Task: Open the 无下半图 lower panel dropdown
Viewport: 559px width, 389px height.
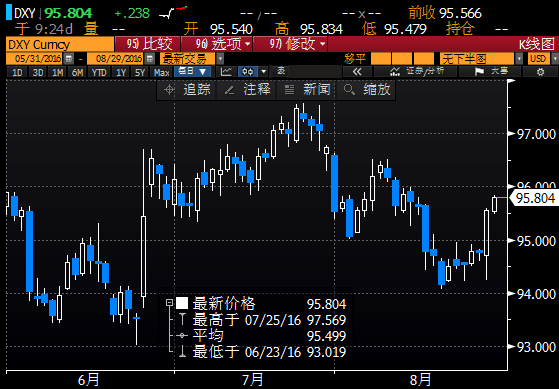Action: 519,58
